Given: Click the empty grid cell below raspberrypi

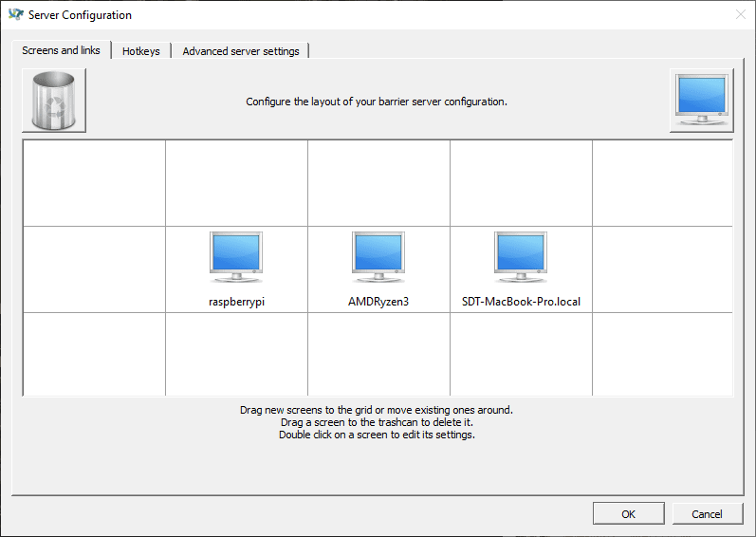Looking at the screenshot, I should 236,354.
